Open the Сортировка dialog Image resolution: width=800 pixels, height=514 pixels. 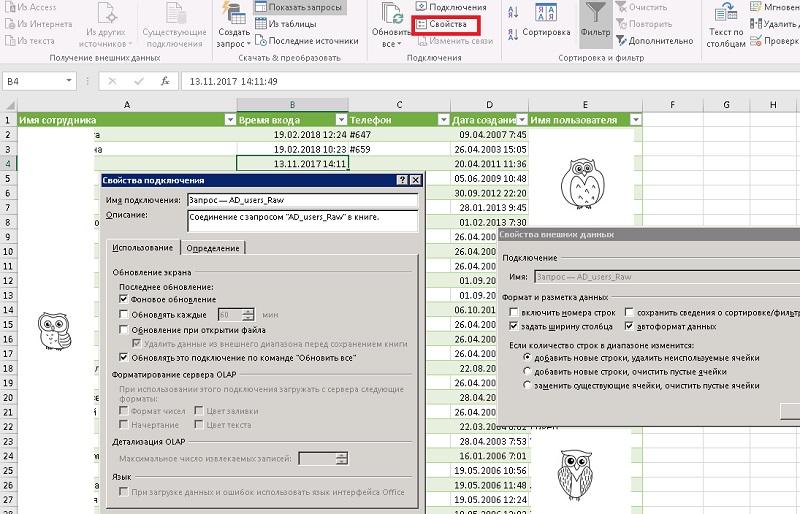(546, 21)
